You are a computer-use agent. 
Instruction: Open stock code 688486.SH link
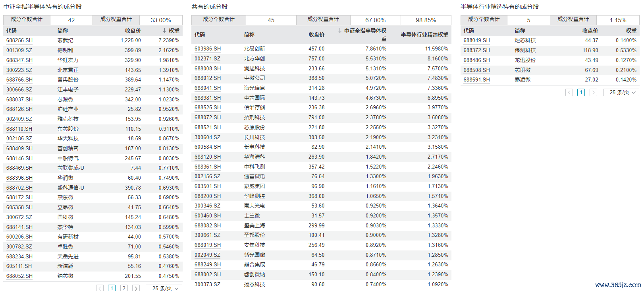[x=476, y=60]
